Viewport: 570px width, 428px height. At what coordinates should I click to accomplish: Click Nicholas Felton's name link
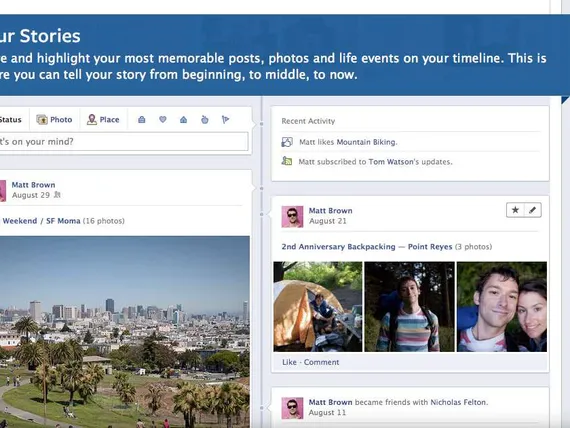pos(458,402)
